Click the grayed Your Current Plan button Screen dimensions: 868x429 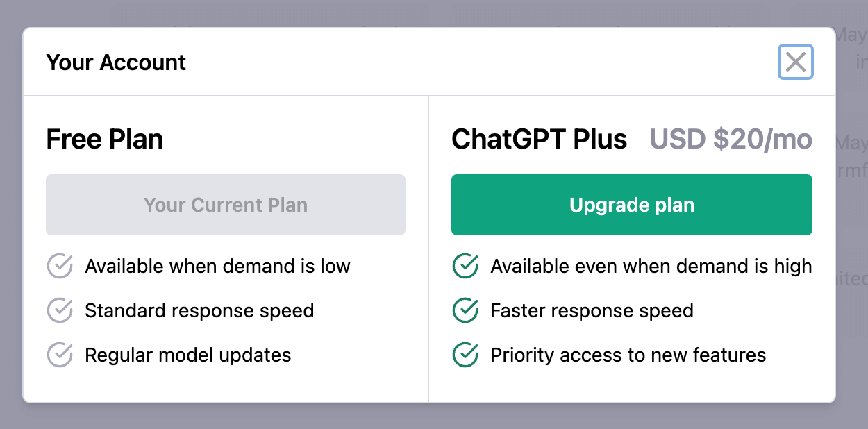pyautogui.click(x=226, y=205)
